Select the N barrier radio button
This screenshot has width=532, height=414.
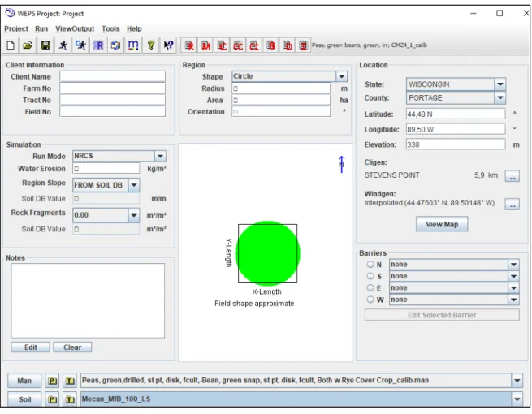tap(370, 264)
